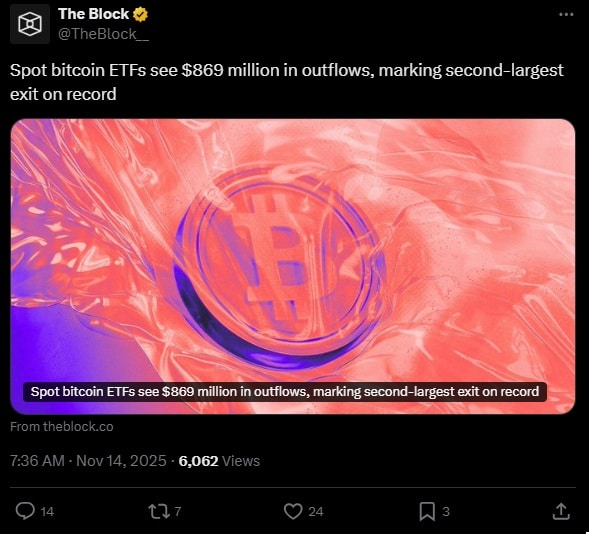Bookmark the post with bookmark icon
The width and height of the screenshot is (589, 534).
coord(427,511)
